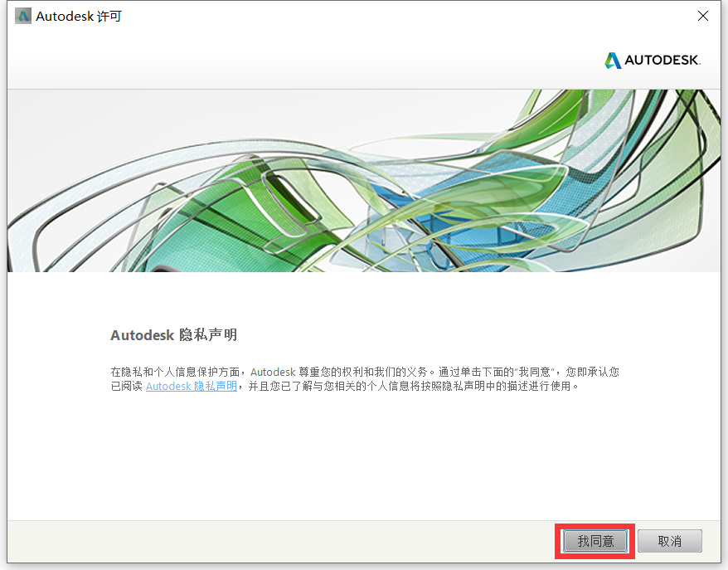This screenshot has height=570, width=728.
Task: Click the 我同意 (I Agree) button
Action: click(595, 541)
